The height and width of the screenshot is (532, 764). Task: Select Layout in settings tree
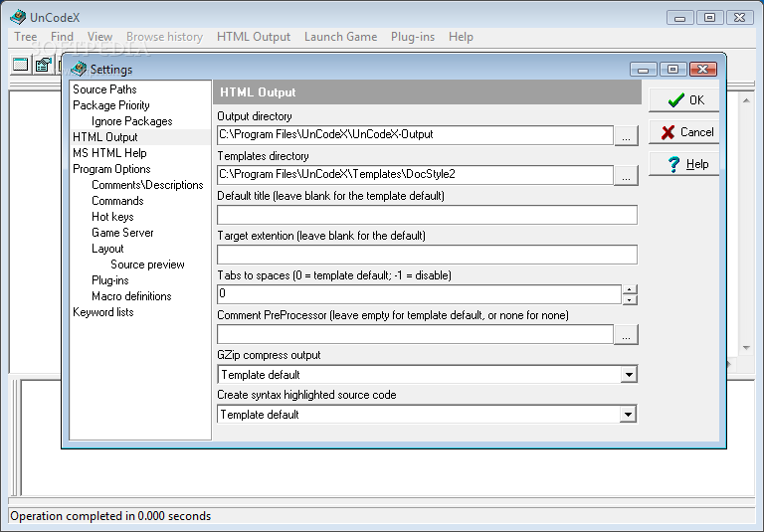tap(107, 249)
